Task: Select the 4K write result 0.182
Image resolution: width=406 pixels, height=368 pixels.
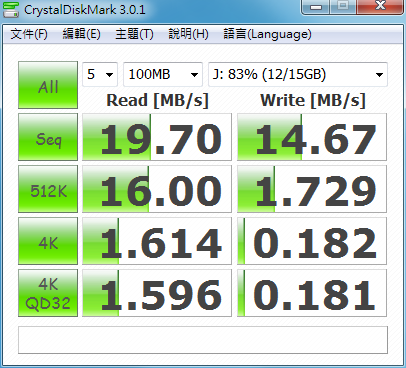Action: (x=312, y=241)
